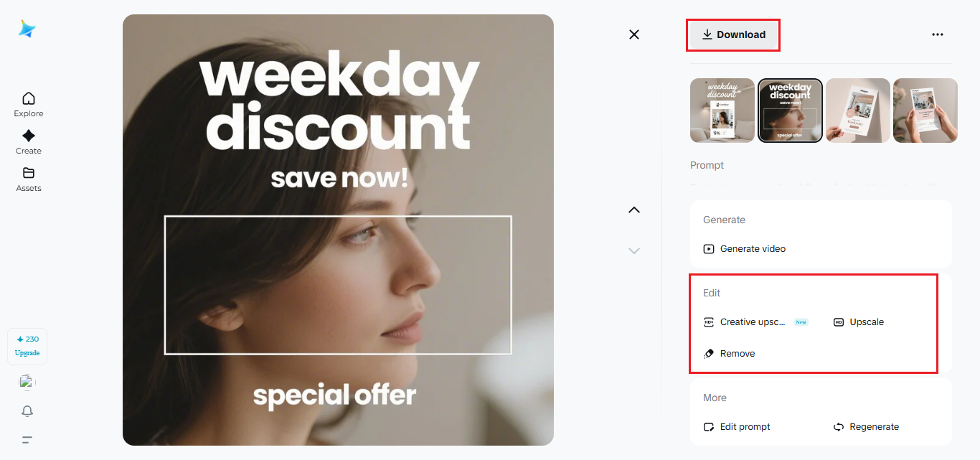Open the sidebar menu lines icon
Image resolution: width=980 pixels, height=460 pixels.
pyautogui.click(x=27, y=440)
